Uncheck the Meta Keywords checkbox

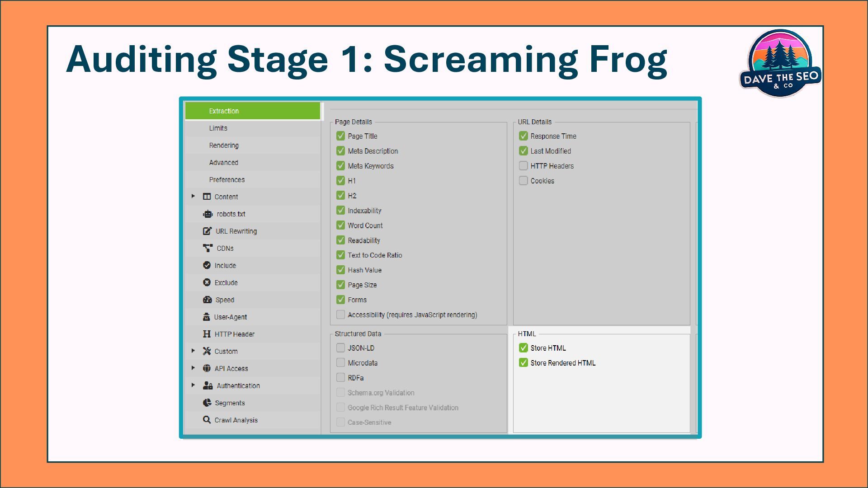(x=341, y=166)
